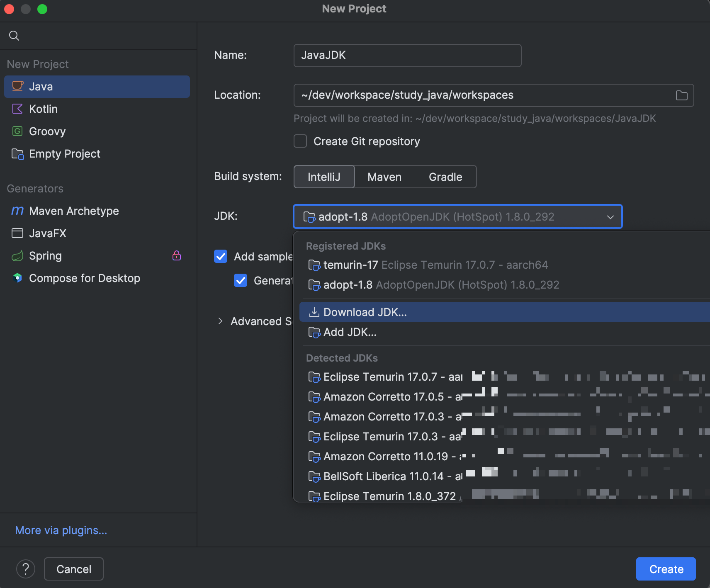Click the Spring lock icon
This screenshot has width=710, height=588.
[x=177, y=255]
